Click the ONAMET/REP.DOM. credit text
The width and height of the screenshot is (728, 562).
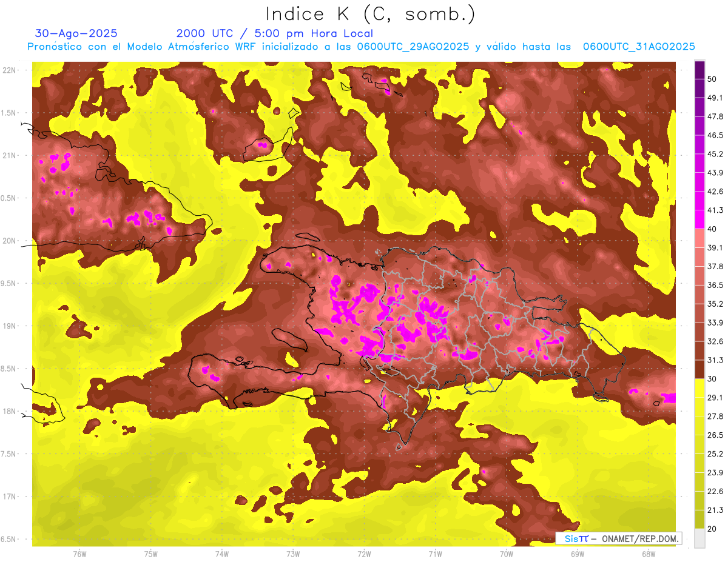coord(638,538)
